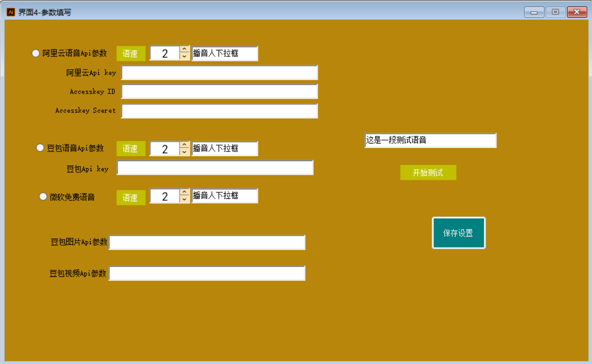Click the app icon in title bar
The height and width of the screenshot is (364, 592).
point(11,12)
